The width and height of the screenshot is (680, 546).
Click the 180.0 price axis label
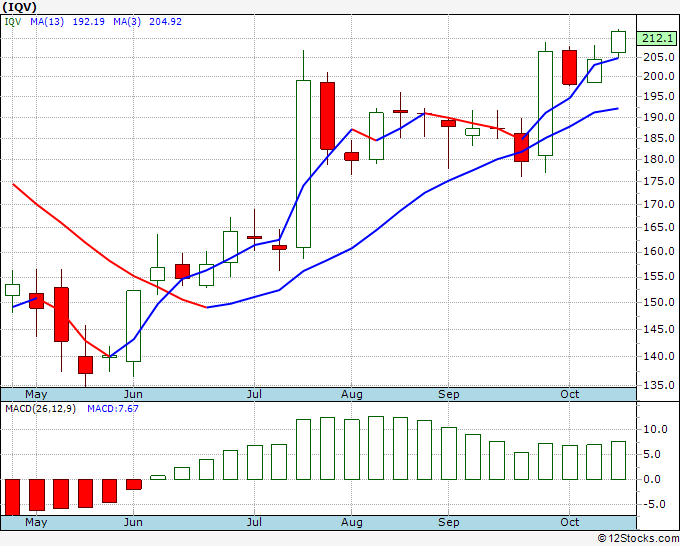coord(660,159)
